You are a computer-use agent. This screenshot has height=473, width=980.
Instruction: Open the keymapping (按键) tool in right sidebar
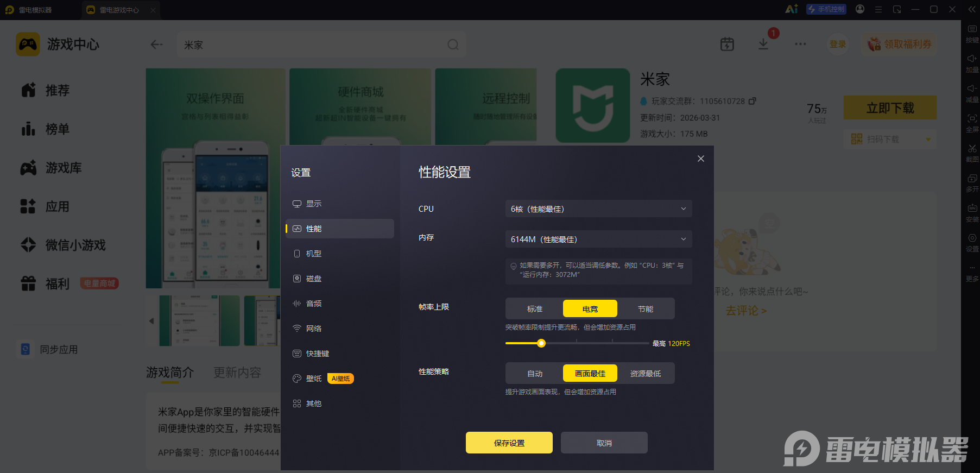point(972,34)
